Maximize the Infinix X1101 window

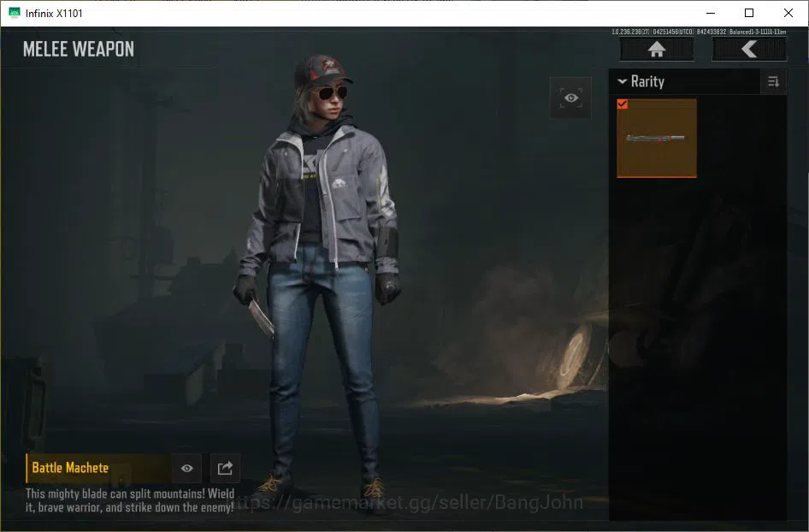749,13
